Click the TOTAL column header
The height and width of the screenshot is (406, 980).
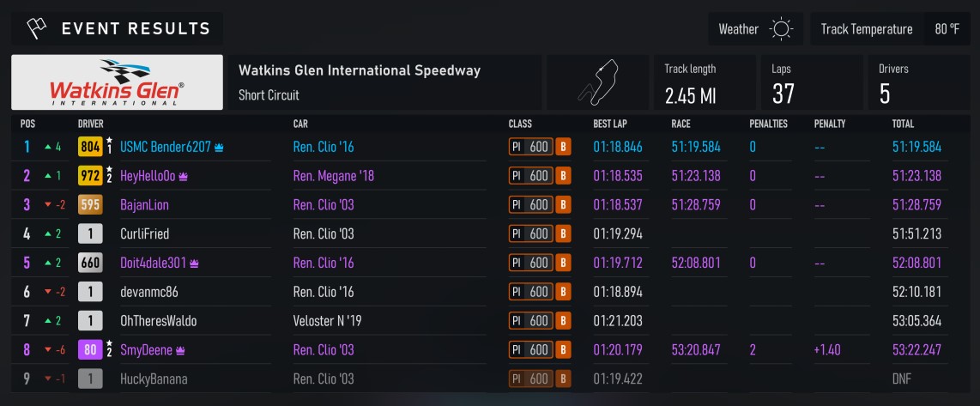click(903, 124)
